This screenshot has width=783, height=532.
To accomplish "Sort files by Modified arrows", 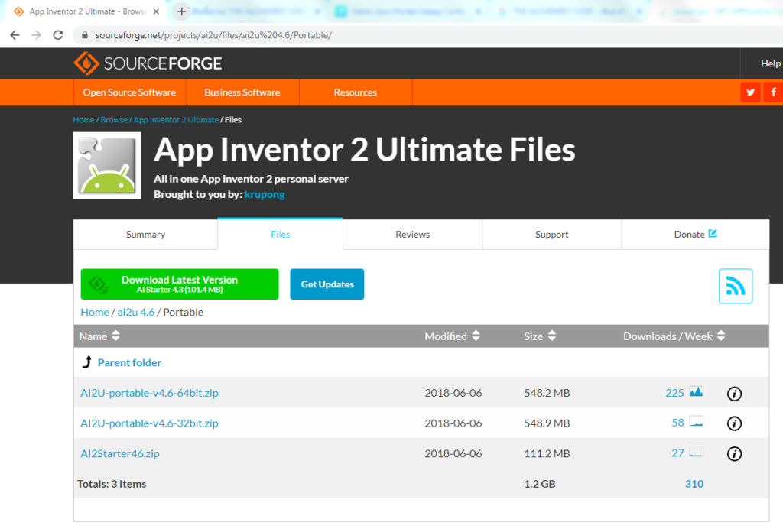I will 476,336.
